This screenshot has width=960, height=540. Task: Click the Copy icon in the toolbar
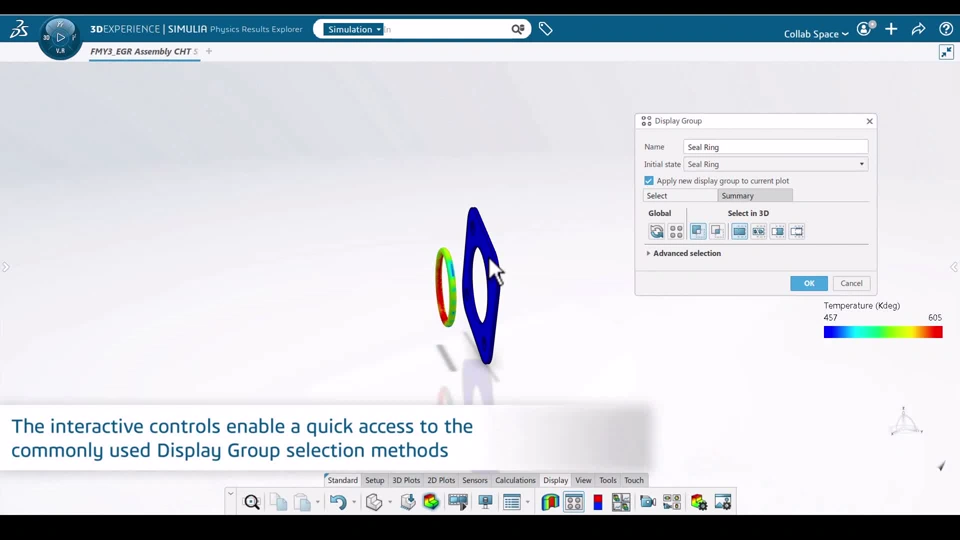(x=279, y=502)
